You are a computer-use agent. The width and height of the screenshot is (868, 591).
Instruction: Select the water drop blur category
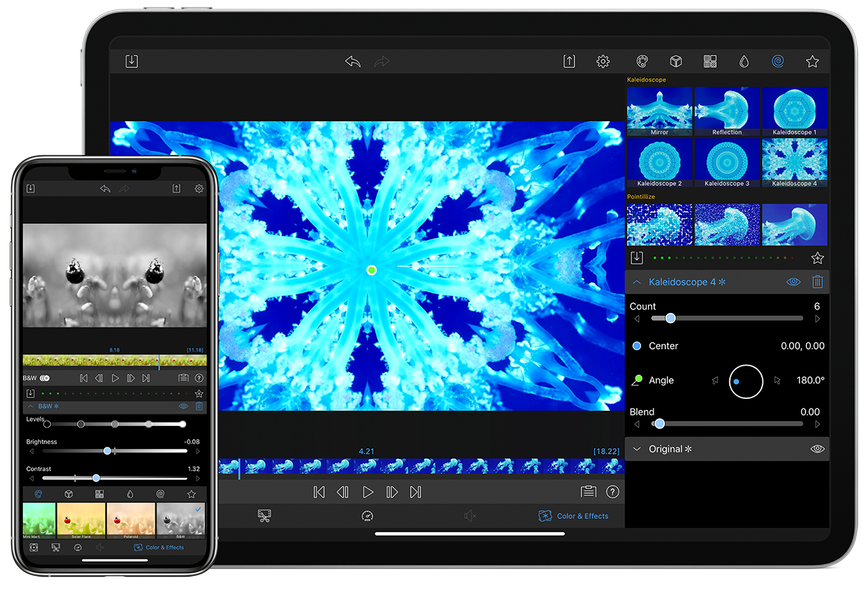pos(744,62)
